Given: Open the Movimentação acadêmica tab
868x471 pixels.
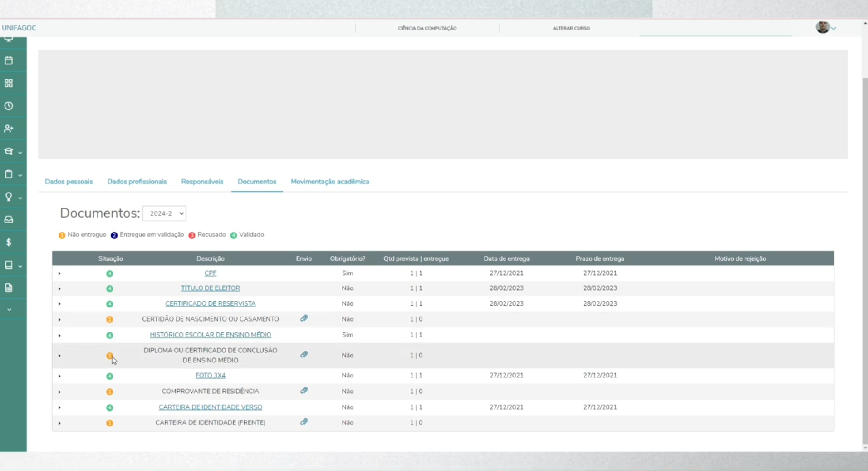Looking at the screenshot, I should (330, 182).
